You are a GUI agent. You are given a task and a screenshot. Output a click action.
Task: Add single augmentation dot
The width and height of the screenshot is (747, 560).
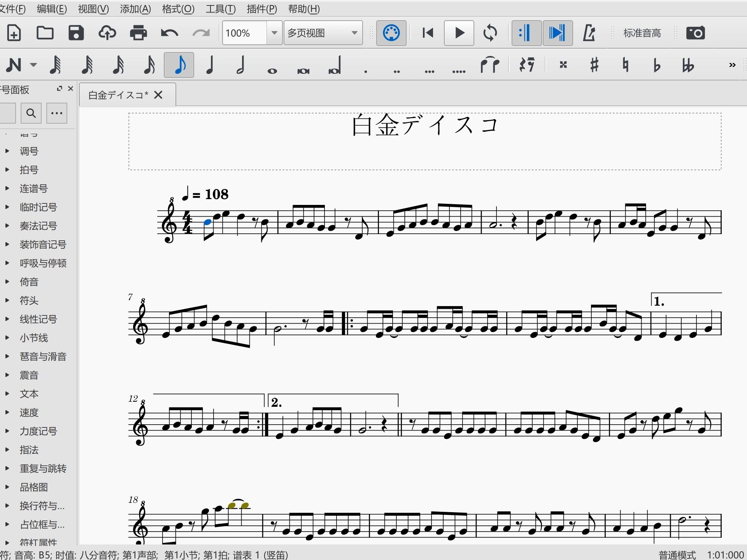point(366,71)
